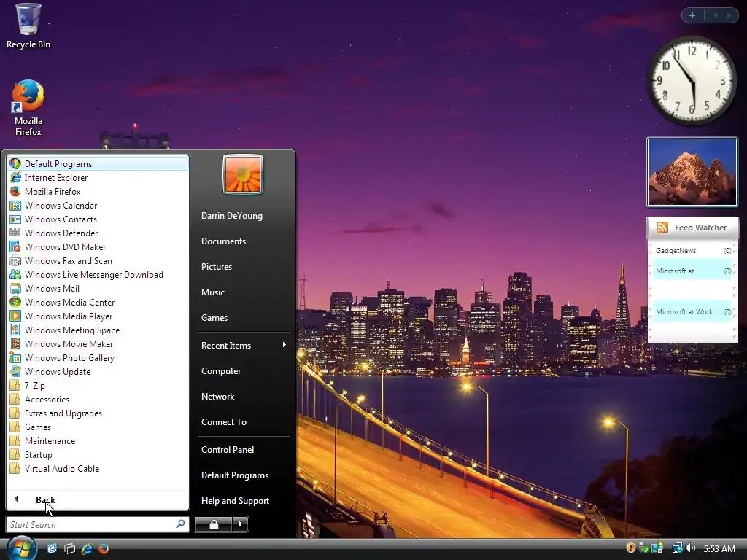
Task: Click Switch Between Windows in Quick Launch
Action: 69,548
